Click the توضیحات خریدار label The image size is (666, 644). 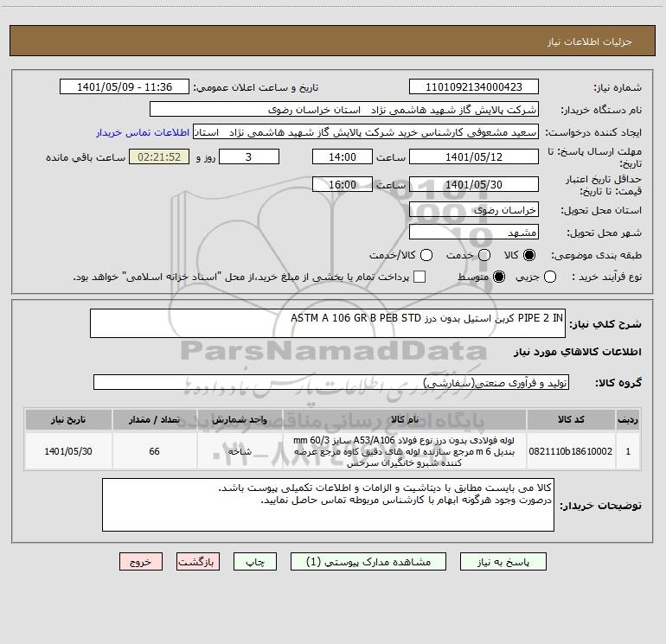click(600, 506)
